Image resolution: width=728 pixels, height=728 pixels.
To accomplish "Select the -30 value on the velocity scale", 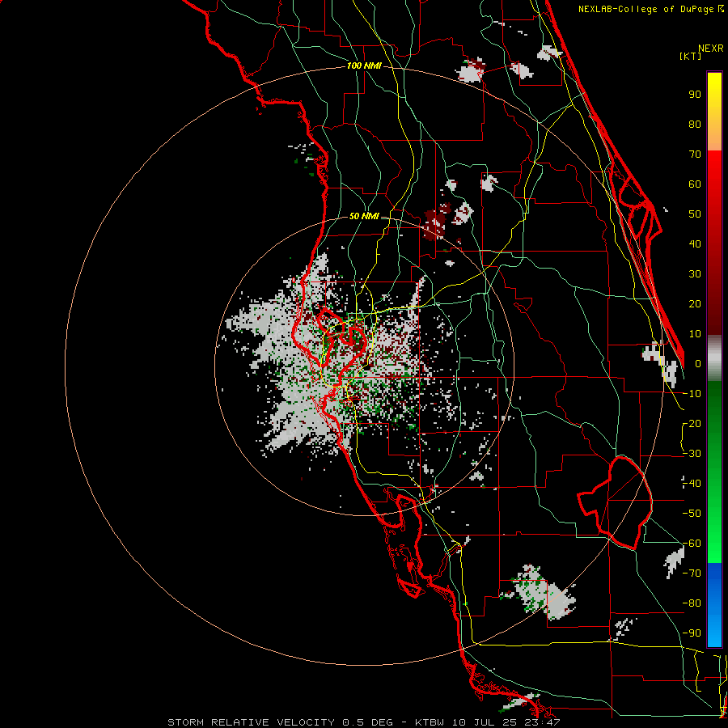I will 692,454.
